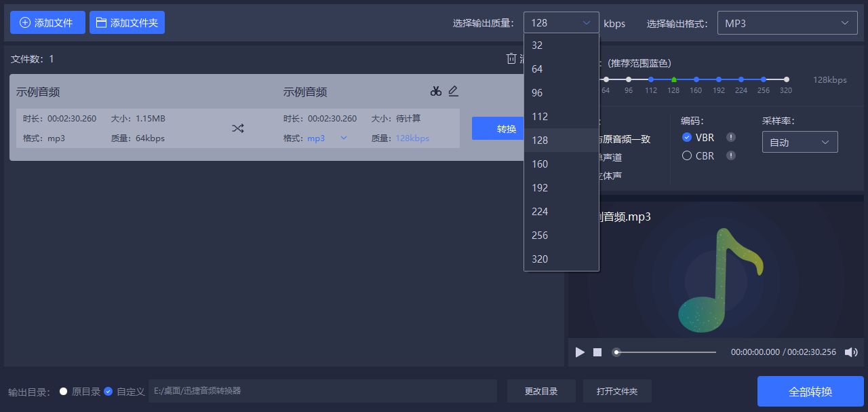Select 320 kbps from quality list
This screenshot has width=868, height=412.
pyautogui.click(x=561, y=259)
